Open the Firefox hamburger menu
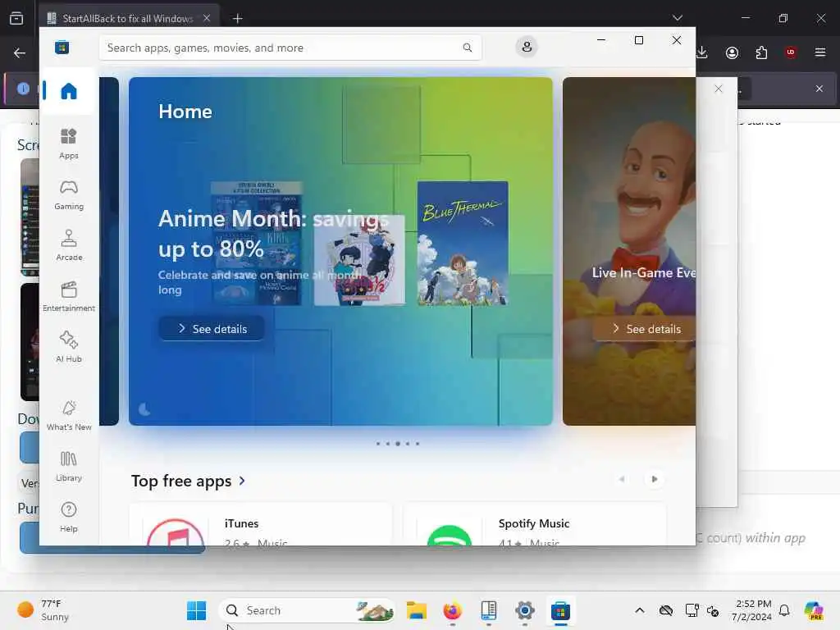The height and width of the screenshot is (630, 840). (x=819, y=52)
